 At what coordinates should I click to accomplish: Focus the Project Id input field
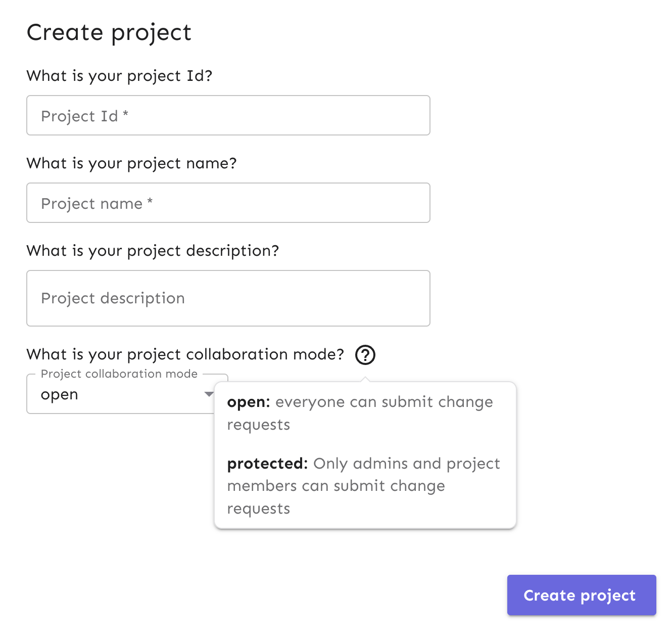click(x=228, y=116)
